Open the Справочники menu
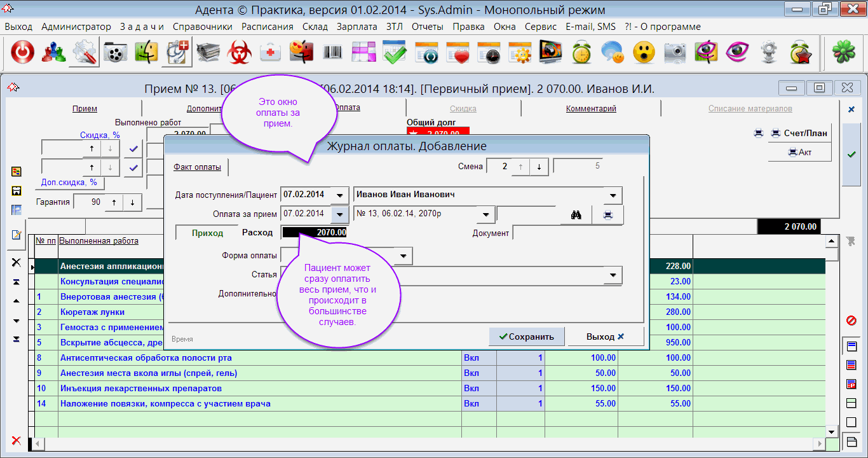 201,27
